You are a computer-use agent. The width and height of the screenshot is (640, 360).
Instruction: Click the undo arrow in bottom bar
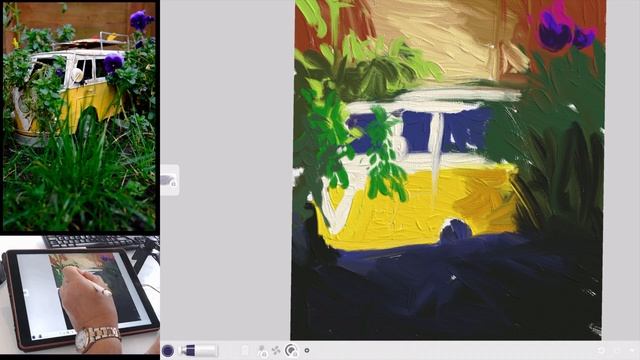(x=602, y=351)
